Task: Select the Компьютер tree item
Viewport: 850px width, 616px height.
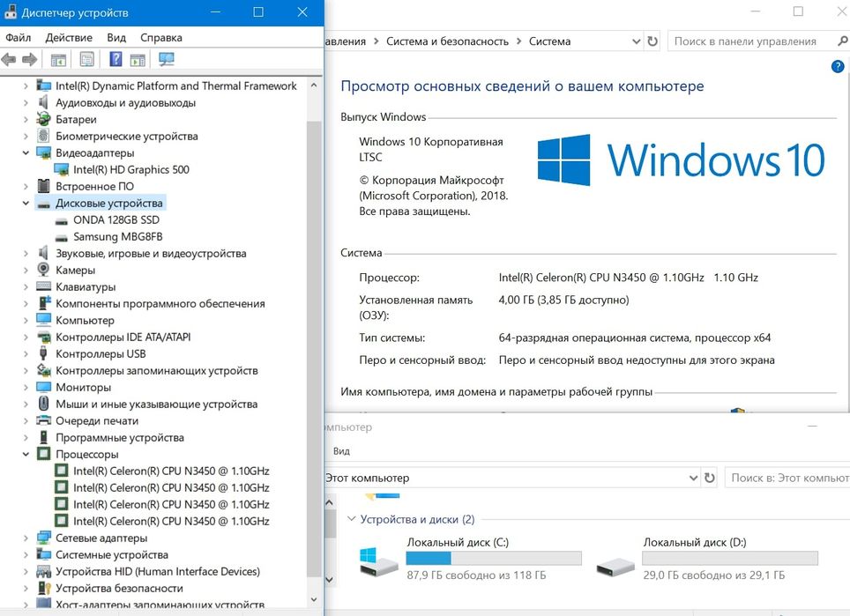Action: [x=85, y=320]
